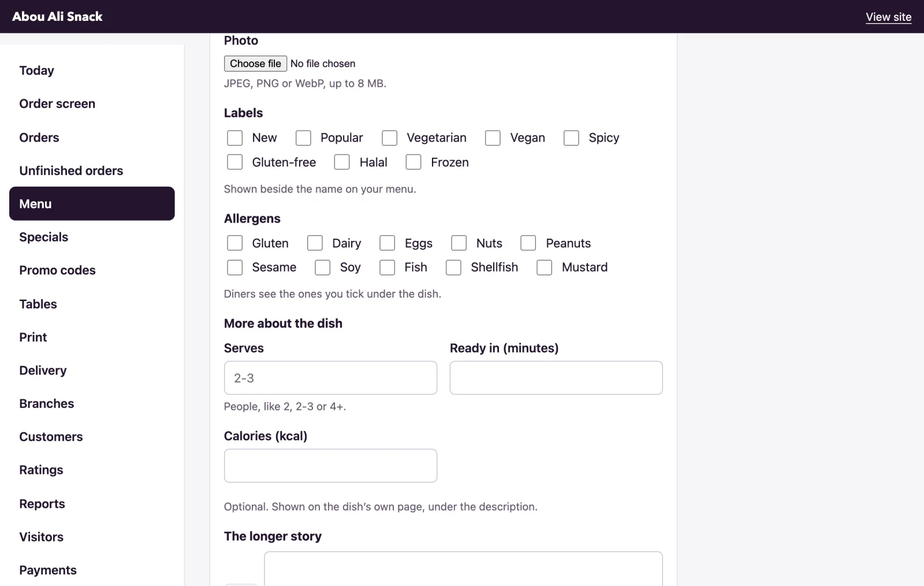The image size is (924, 586).
Task: Go to Order screen in the sidebar
Action: tap(92, 104)
